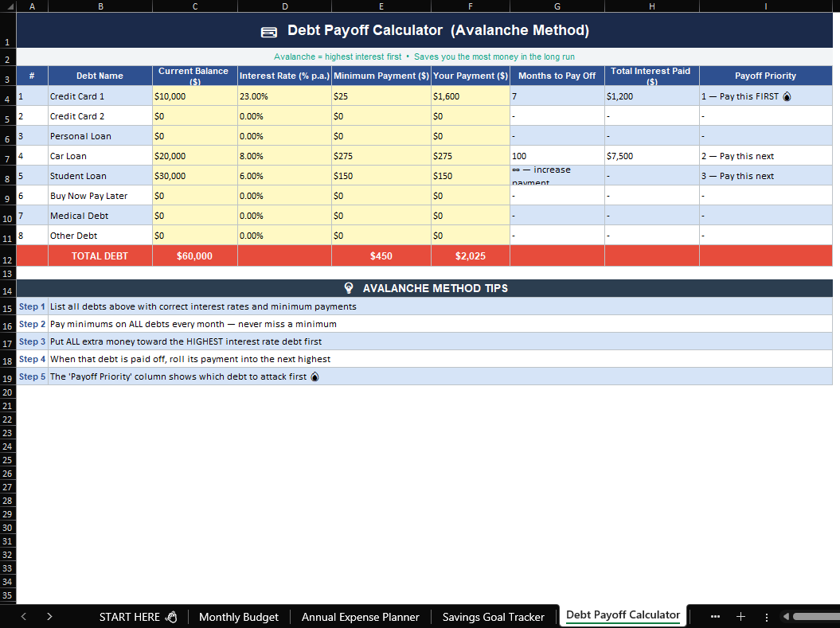Select Car Loan minimum payment $275
The width and height of the screenshot is (840, 628).
[381, 156]
